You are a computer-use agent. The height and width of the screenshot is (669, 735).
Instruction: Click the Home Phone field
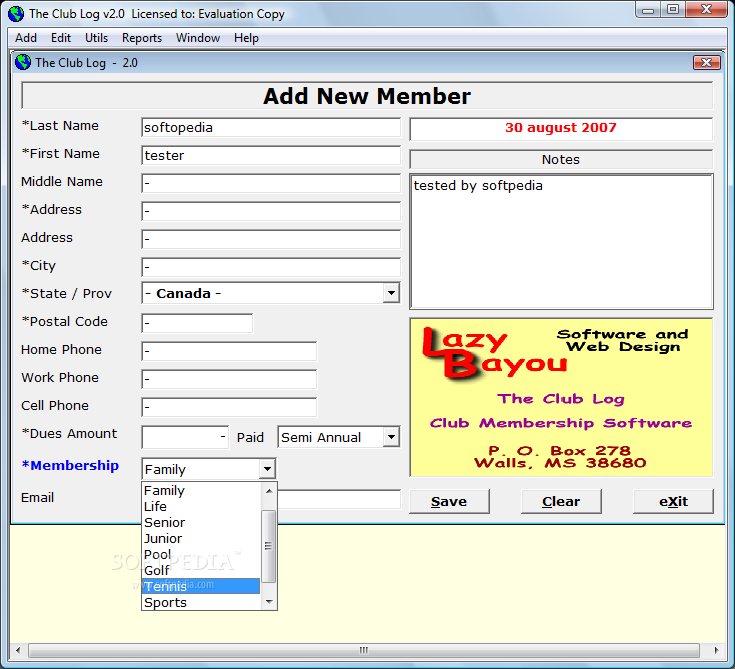click(x=229, y=351)
